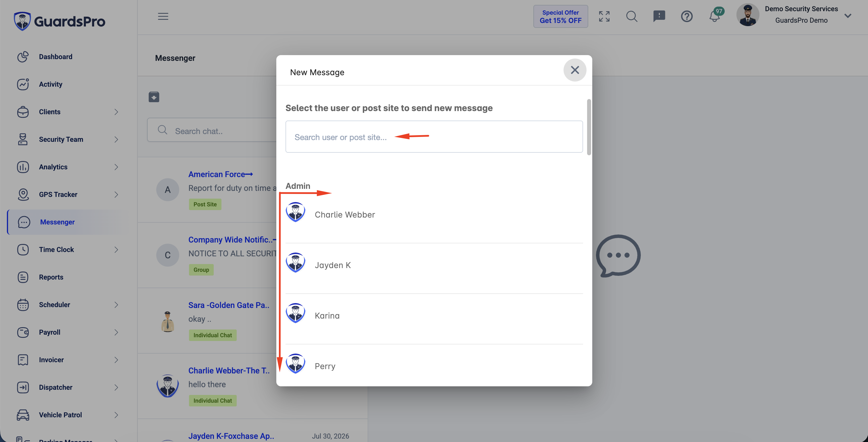Toggle the hamburger sidebar menu

tap(163, 16)
